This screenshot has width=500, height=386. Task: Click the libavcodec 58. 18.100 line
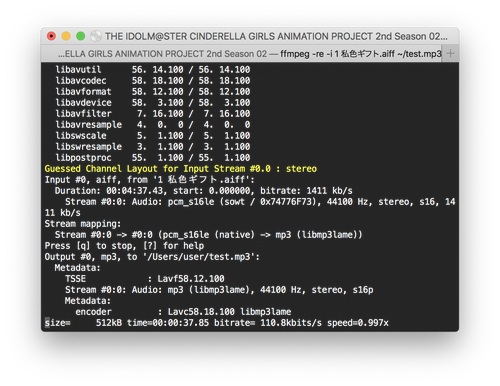click(x=153, y=80)
